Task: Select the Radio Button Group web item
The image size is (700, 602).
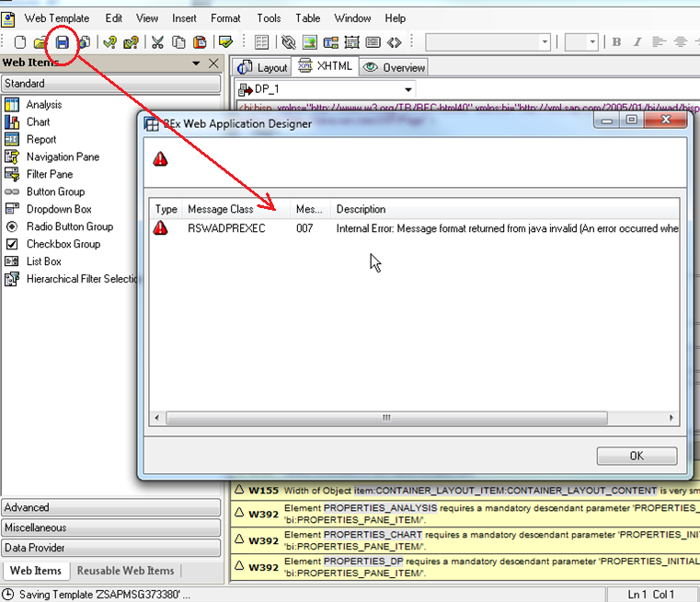Action: 59,226
